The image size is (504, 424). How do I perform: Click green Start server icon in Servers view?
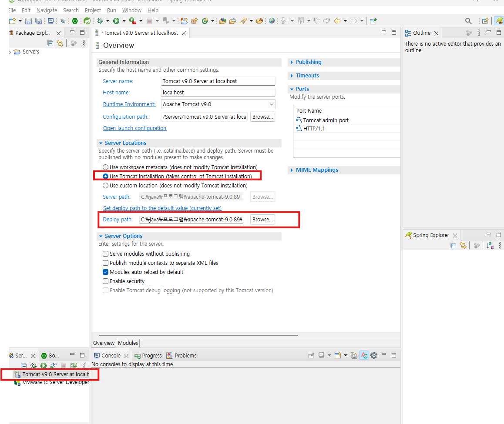pos(44,366)
